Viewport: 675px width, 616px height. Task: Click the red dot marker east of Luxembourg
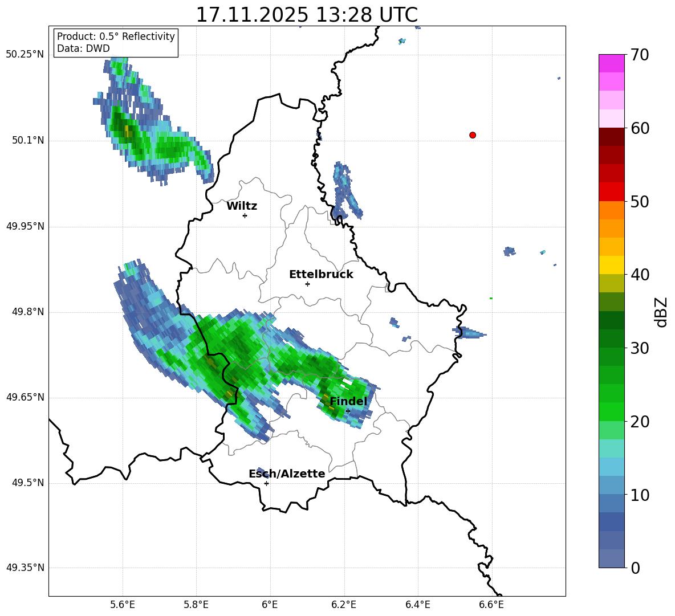pos(473,135)
